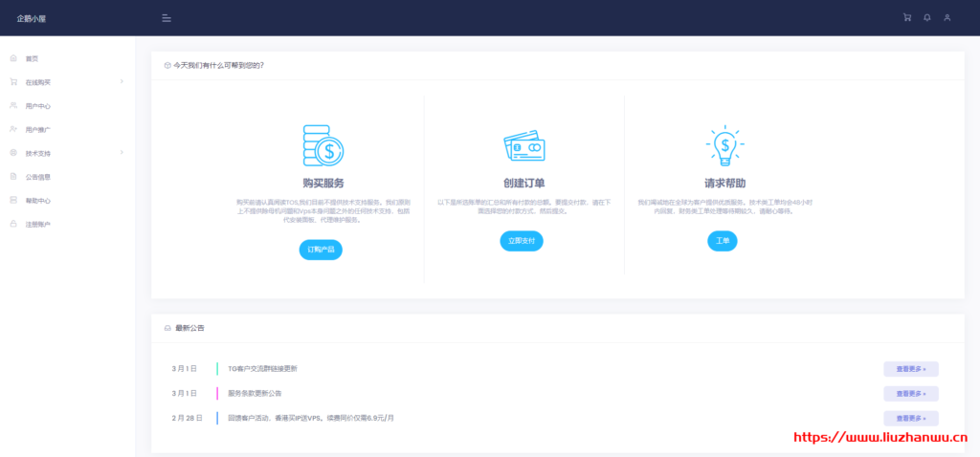This screenshot has width=980, height=457.
Task: Open 公告信息 in the sidebar
Action: click(x=38, y=177)
